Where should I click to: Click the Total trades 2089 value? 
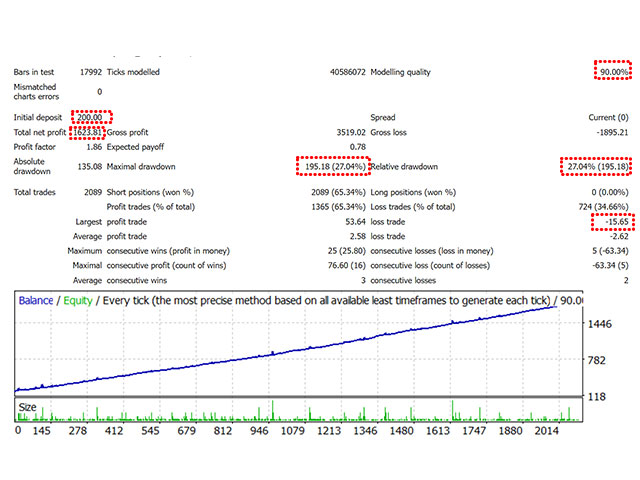[88, 191]
